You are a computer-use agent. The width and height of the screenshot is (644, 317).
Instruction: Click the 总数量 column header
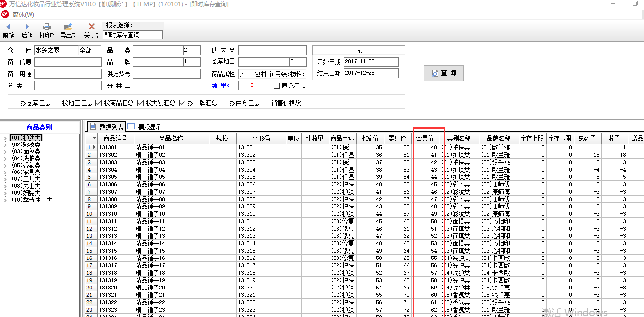tap(587, 139)
